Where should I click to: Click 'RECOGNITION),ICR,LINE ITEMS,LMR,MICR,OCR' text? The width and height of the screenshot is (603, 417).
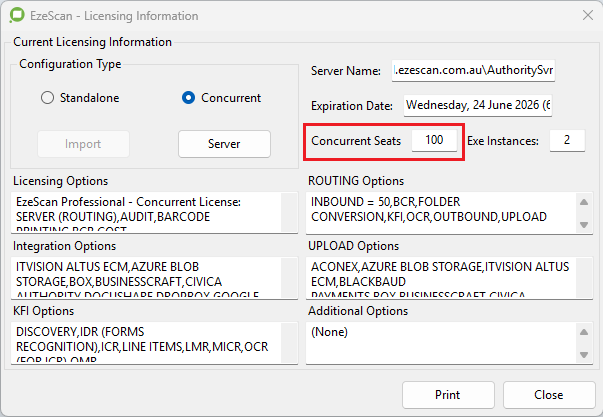(142, 347)
